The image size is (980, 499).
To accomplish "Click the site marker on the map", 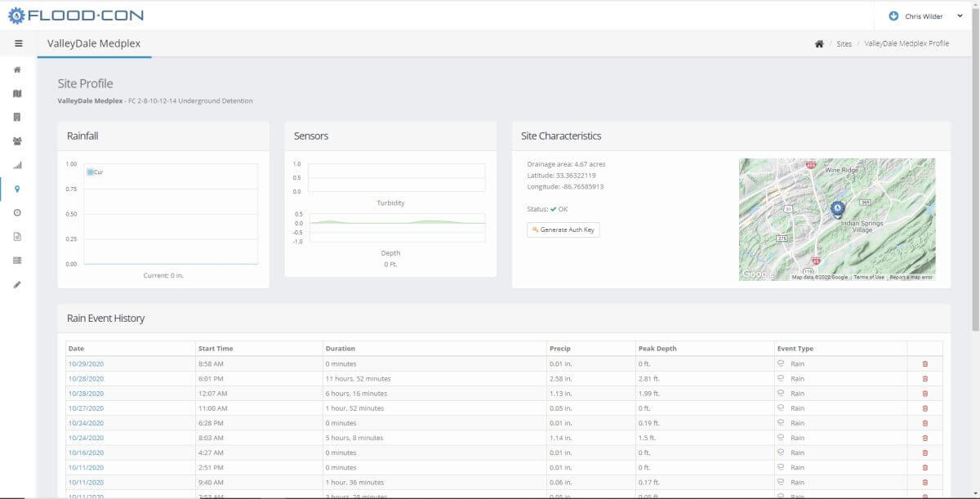I will click(837, 209).
